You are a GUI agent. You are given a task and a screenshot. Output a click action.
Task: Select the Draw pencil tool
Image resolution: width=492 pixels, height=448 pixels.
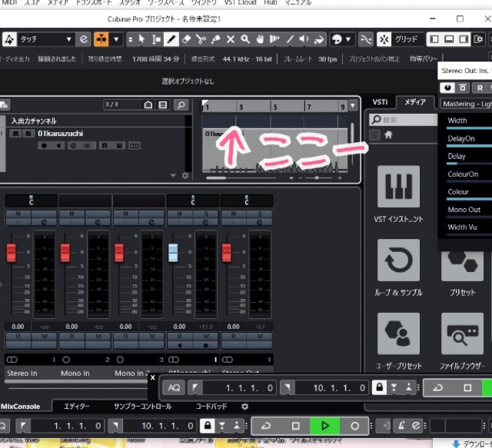(x=169, y=39)
